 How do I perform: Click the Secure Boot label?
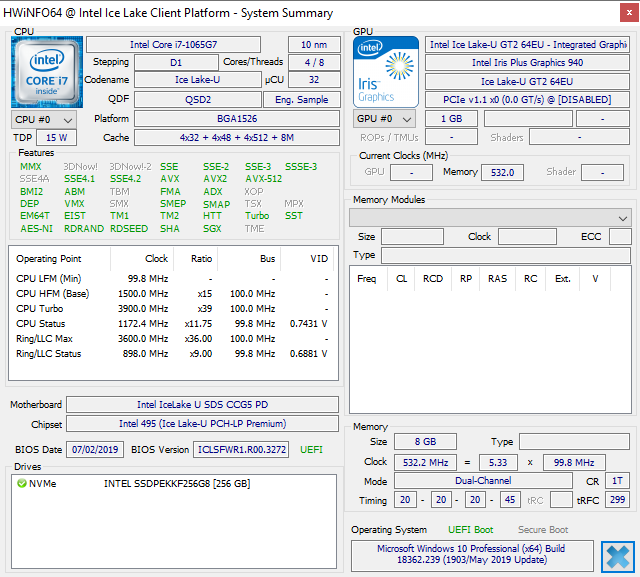(543, 530)
